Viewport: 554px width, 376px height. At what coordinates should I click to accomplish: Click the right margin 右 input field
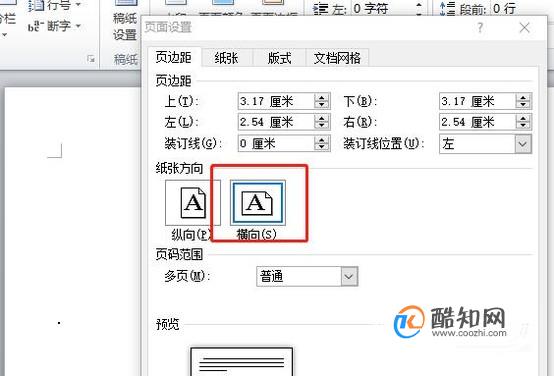click(478, 122)
